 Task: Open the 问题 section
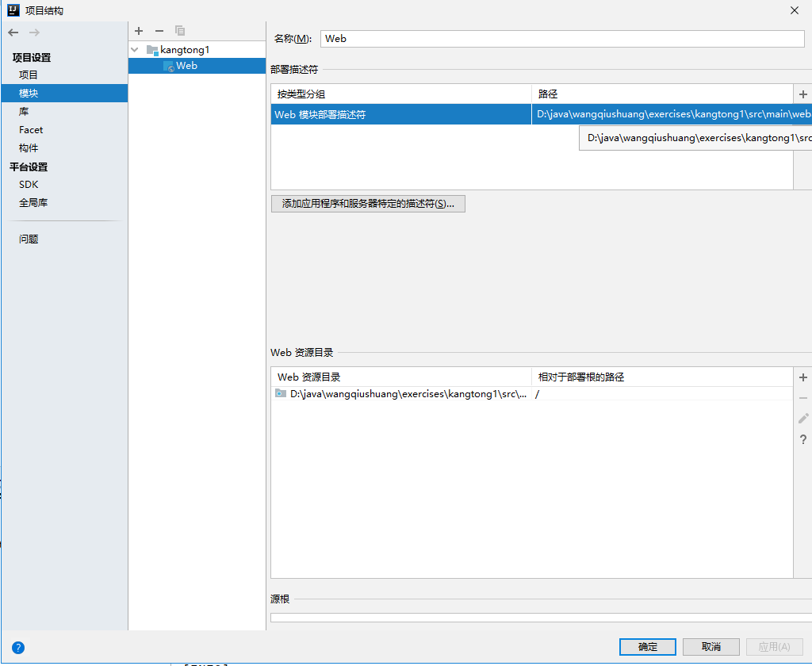click(x=29, y=239)
